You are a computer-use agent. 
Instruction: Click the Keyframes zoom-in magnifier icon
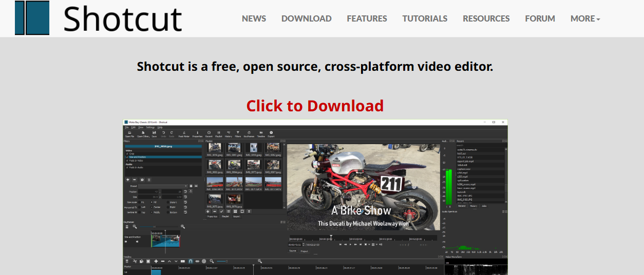(183, 227)
